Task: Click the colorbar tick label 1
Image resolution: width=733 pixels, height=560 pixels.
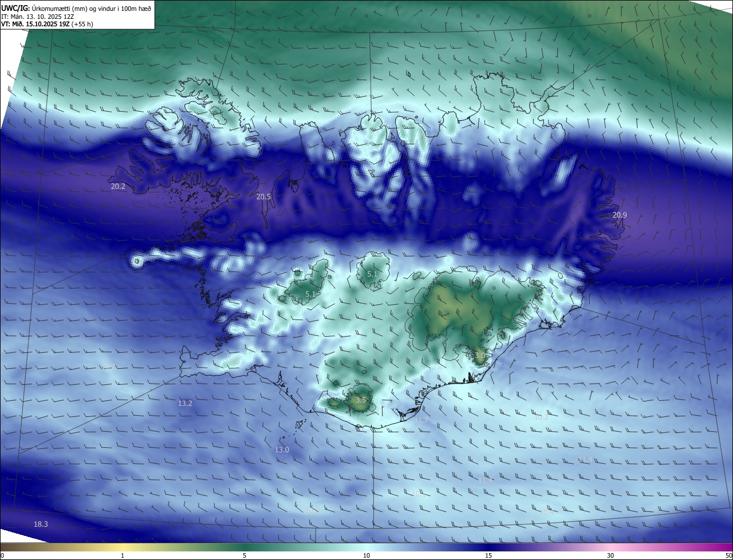Action: pos(123,555)
